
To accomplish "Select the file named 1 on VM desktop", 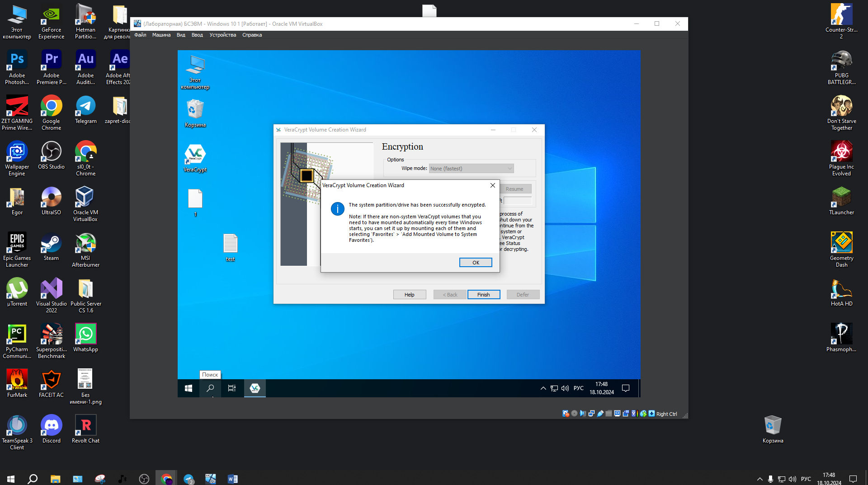I will [x=195, y=202].
